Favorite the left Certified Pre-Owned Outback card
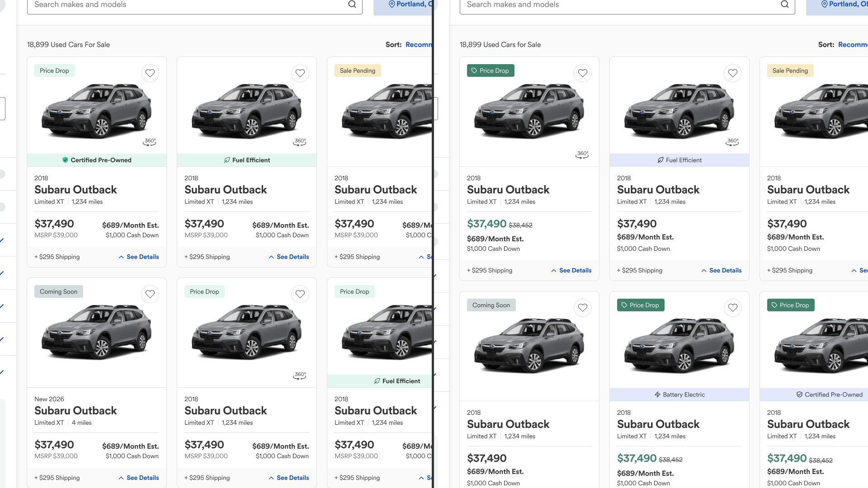The image size is (868, 488). tap(150, 73)
